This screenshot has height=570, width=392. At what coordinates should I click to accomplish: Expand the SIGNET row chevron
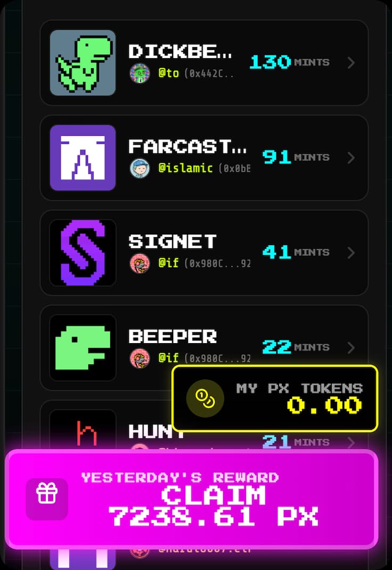[x=350, y=253]
